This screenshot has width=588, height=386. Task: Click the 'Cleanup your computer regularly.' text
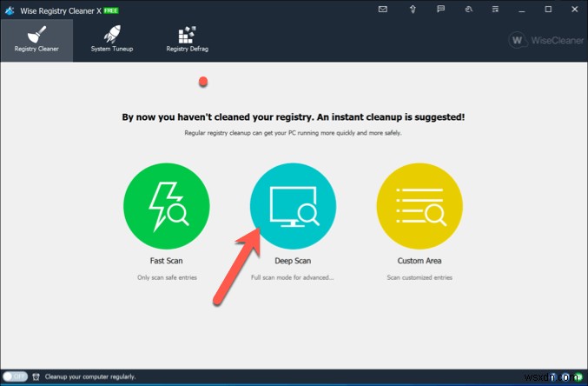[90, 376]
